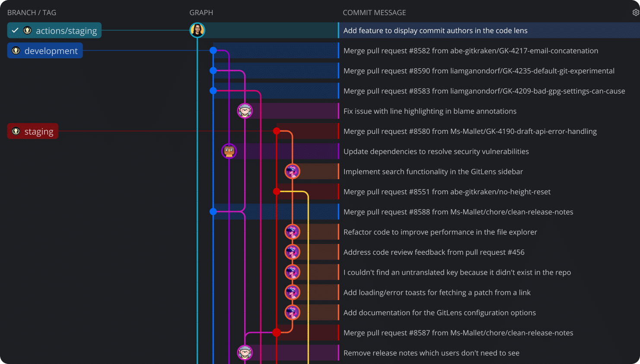Expand the merge commit #8580 node

[x=276, y=131]
